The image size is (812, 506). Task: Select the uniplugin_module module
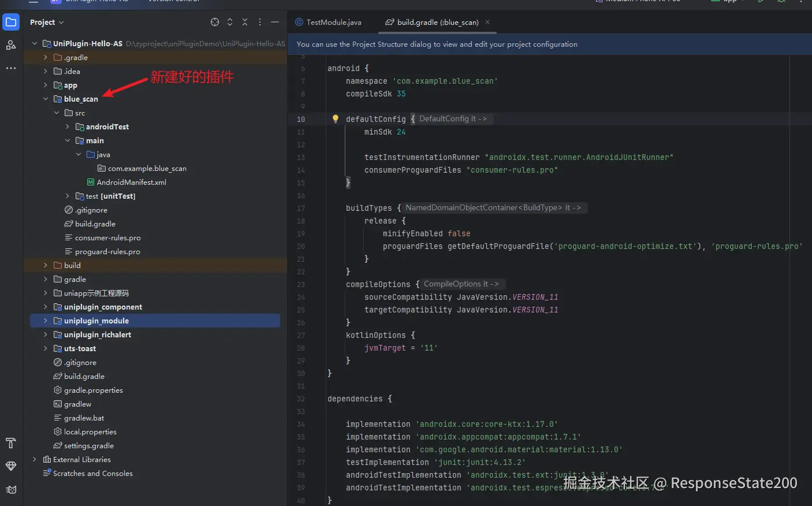(x=155, y=321)
